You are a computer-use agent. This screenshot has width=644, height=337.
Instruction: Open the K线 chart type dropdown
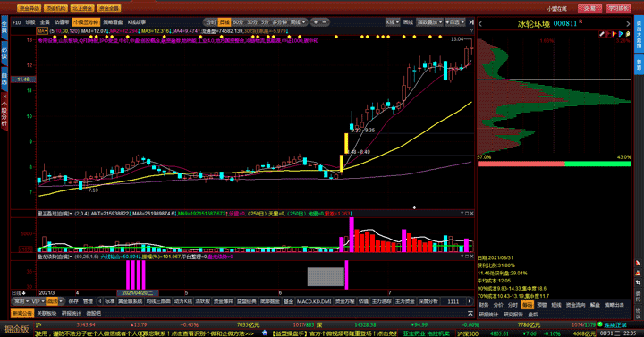[x=393, y=22]
